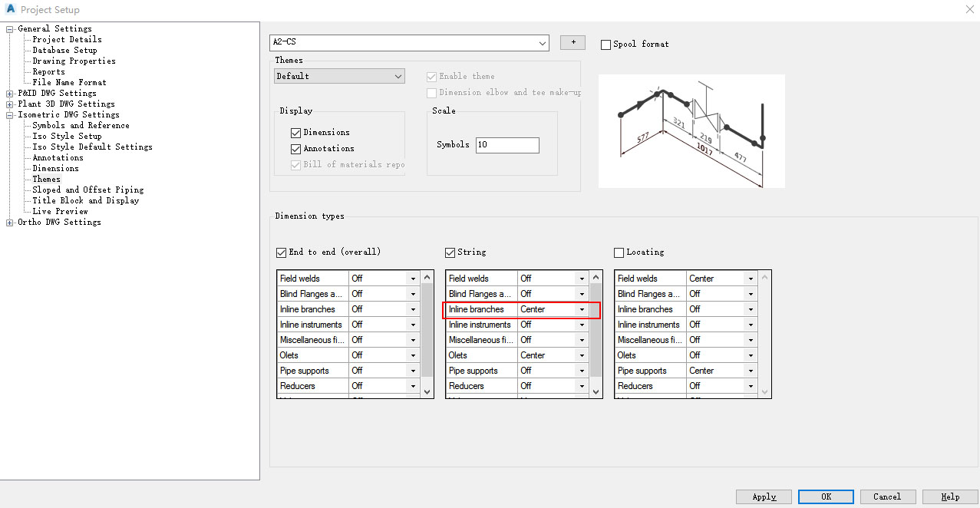This screenshot has height=508, width=980.
Task: Click String table scrollbar up arrow
Action: coord(596,277)
